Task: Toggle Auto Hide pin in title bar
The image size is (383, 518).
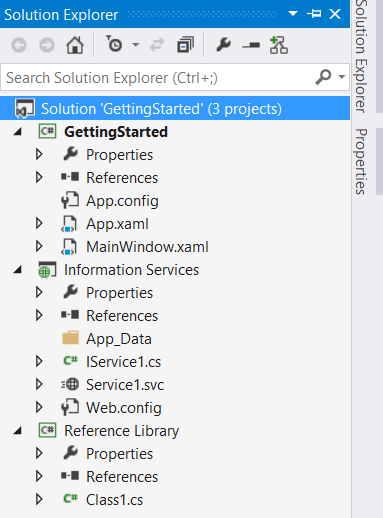Action: (x=314, y=14)
